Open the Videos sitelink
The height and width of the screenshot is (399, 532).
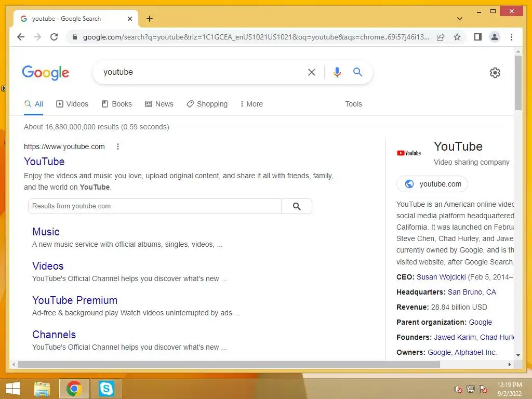pos(48,266)
